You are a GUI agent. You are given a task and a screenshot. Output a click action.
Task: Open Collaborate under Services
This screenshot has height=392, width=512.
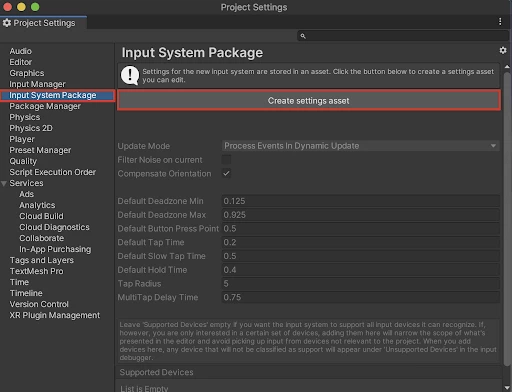(x=41, y=238)
